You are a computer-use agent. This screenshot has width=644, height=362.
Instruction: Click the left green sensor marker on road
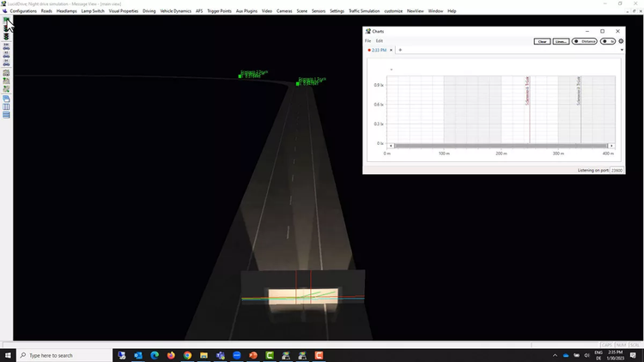(240, 76)
